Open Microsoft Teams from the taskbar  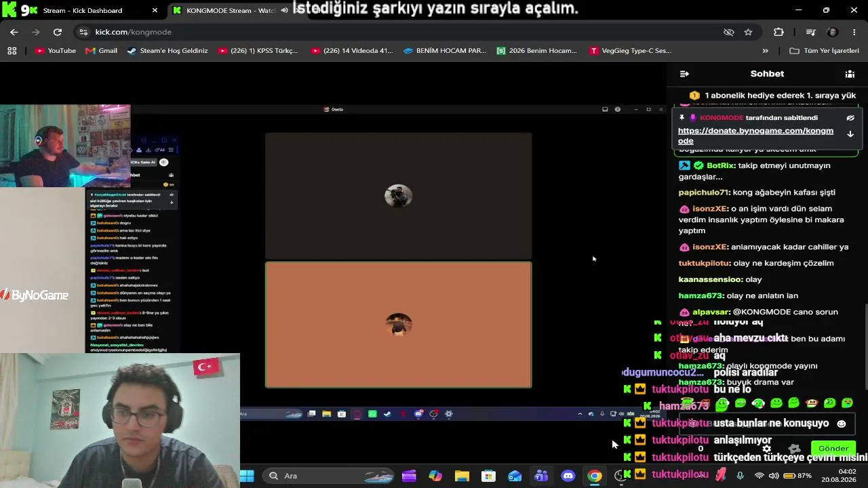point(541,476)
